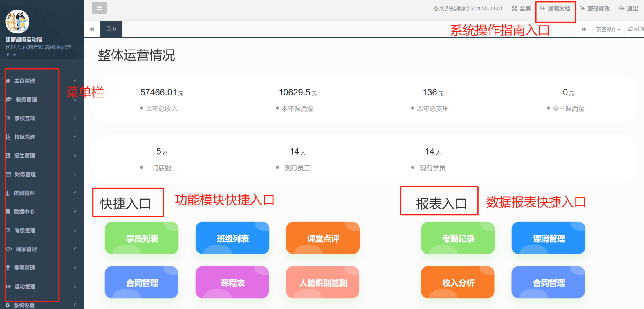644x309 pixels.
Task: Open the 页签操作 dropdown
Action: 608,29
